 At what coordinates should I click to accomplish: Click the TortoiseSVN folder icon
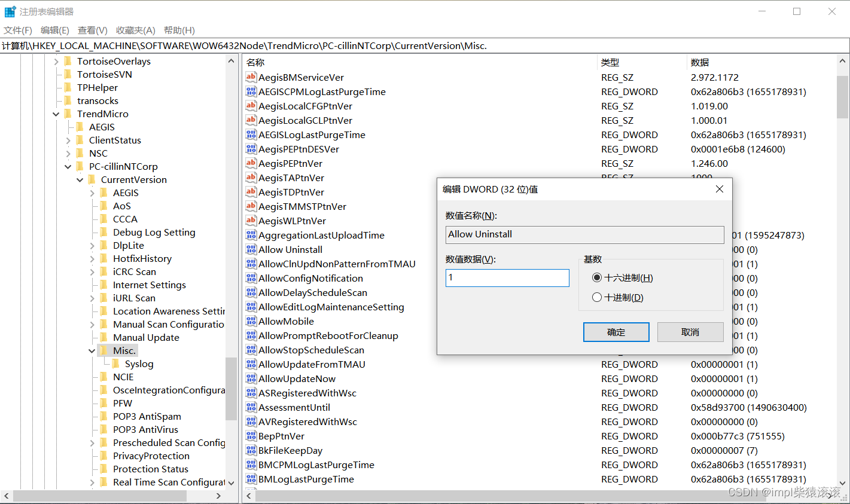(68, 74)
